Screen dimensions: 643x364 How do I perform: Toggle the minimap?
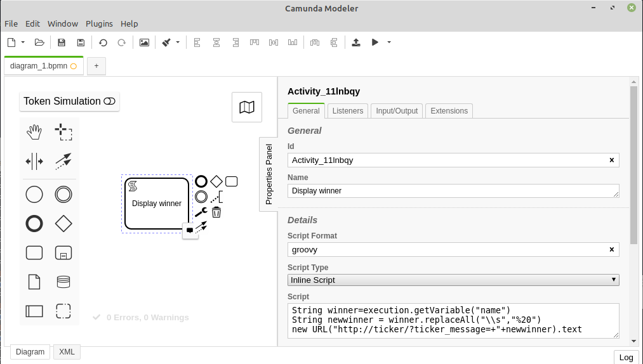click(x=247, y=107)
